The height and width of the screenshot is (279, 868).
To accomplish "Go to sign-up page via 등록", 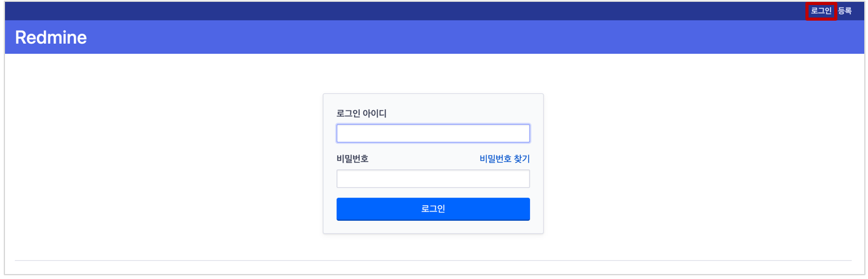I will click(845, 11).
